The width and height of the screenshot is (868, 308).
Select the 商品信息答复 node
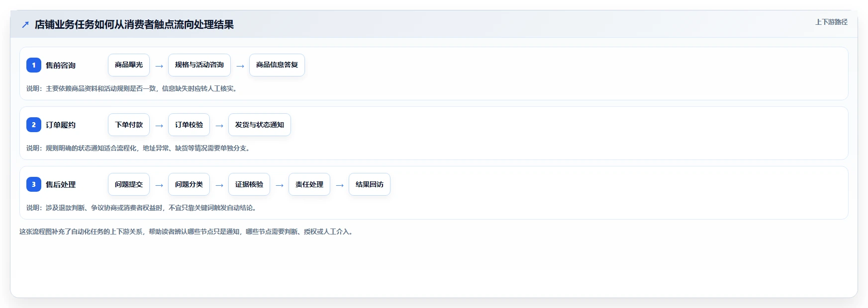(x=277, y=65)
